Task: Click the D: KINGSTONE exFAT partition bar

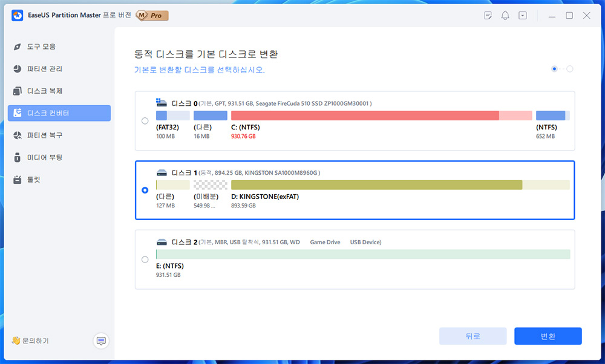Action: coord(401,184)
